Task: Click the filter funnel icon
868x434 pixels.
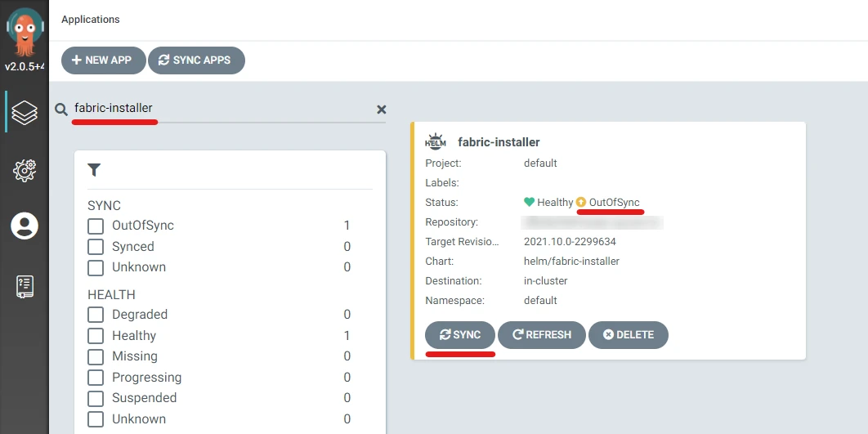Action: point(94,170)
